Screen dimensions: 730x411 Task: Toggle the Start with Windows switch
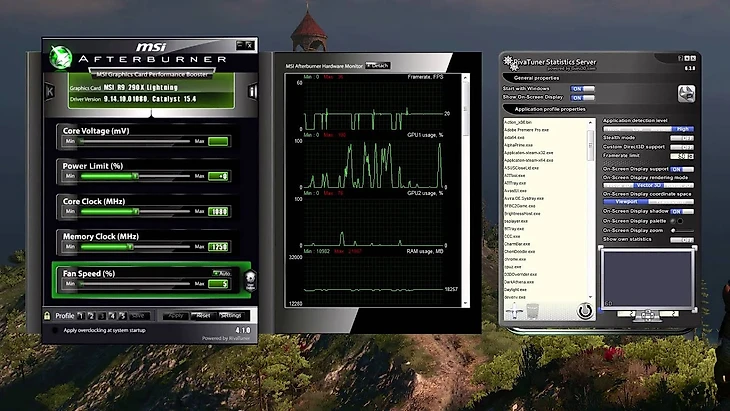tap(582, 88)
